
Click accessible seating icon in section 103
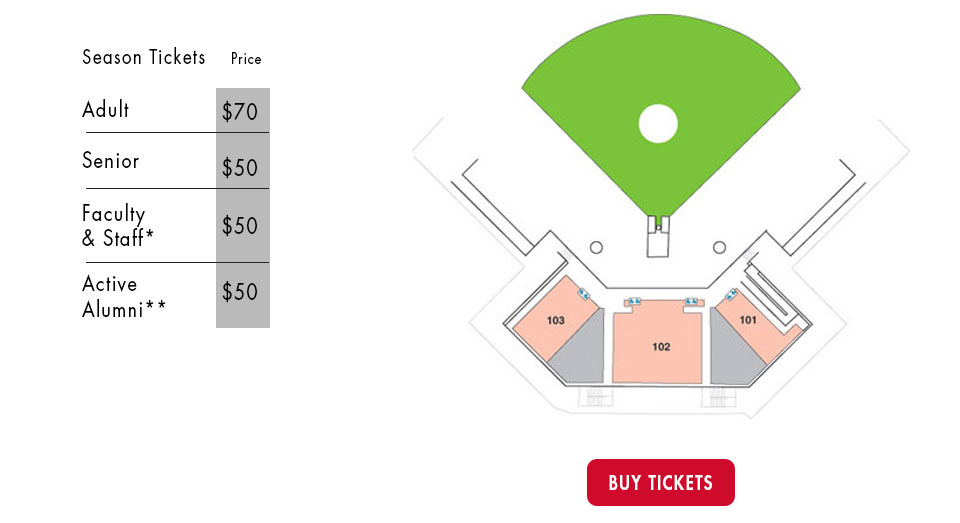[x=583, y=295]
